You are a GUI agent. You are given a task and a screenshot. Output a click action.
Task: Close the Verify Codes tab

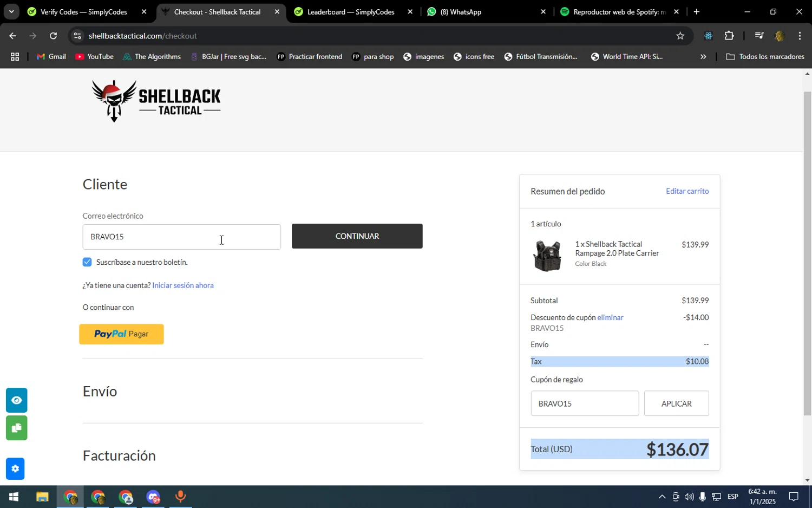tap(144, 12)
